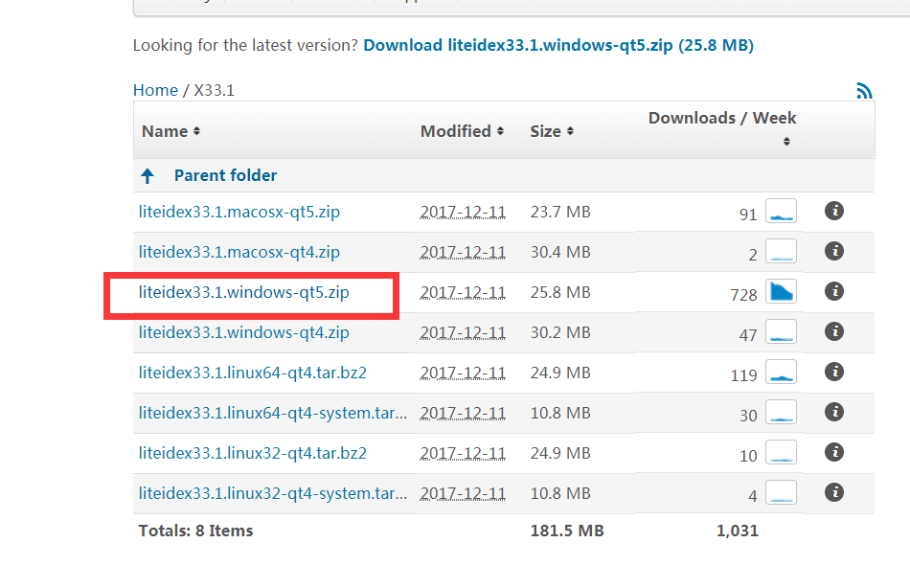The width and height of the screenshot is (910, 588).
Task: Open liteidex33.1.macosx-qt4.zip file link
Action: [239, 252]
